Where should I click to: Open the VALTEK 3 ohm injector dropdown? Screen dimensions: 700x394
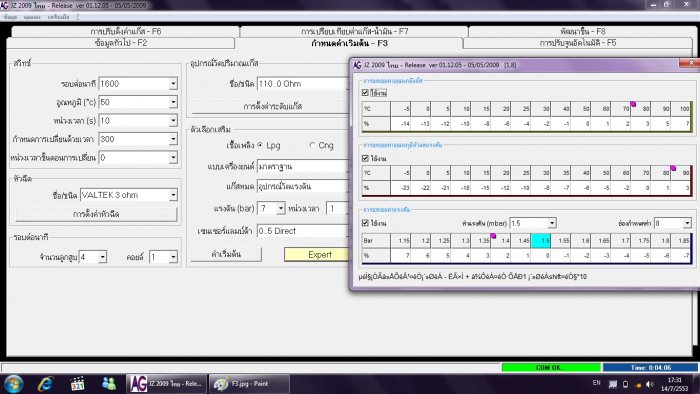(x=173, y=195)
